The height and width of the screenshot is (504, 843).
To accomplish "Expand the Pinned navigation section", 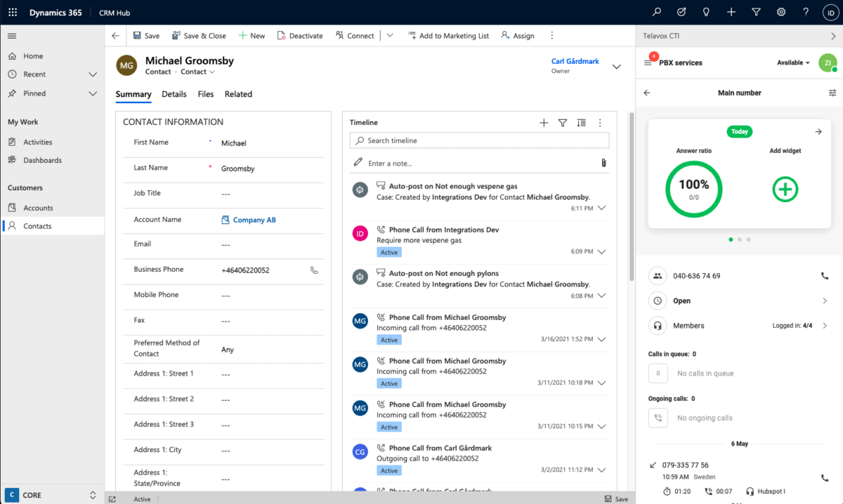I will [x=93, y=93].
